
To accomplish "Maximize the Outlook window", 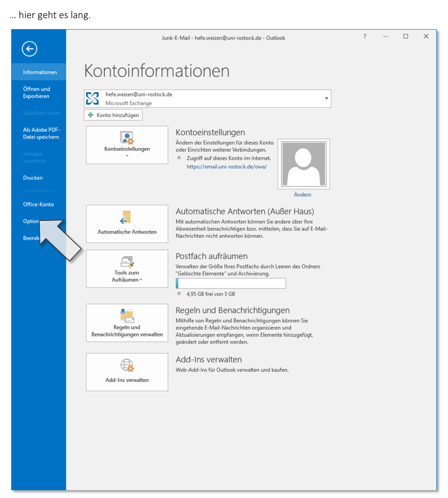I will click(406, 36).
